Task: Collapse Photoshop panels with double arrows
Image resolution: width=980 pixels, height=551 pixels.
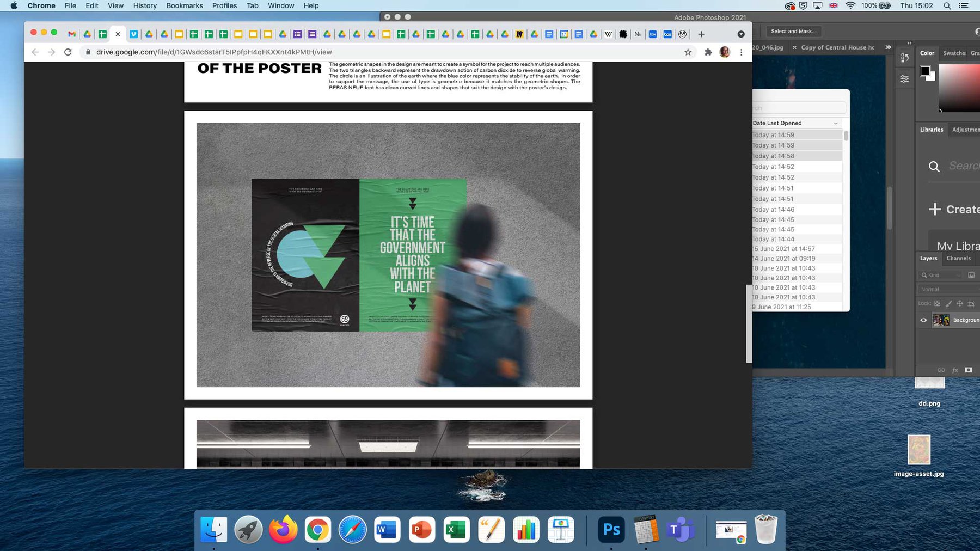Action: (x=909, y=42)
